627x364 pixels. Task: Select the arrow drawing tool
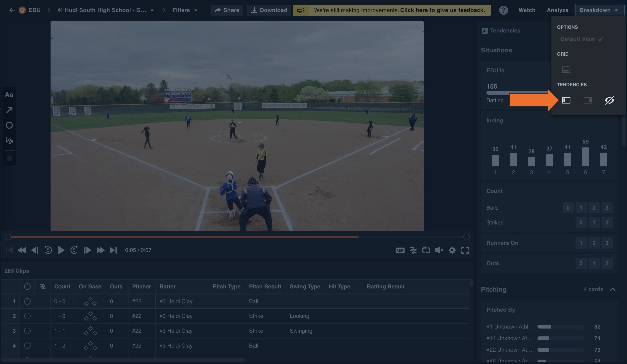point(9,110)
